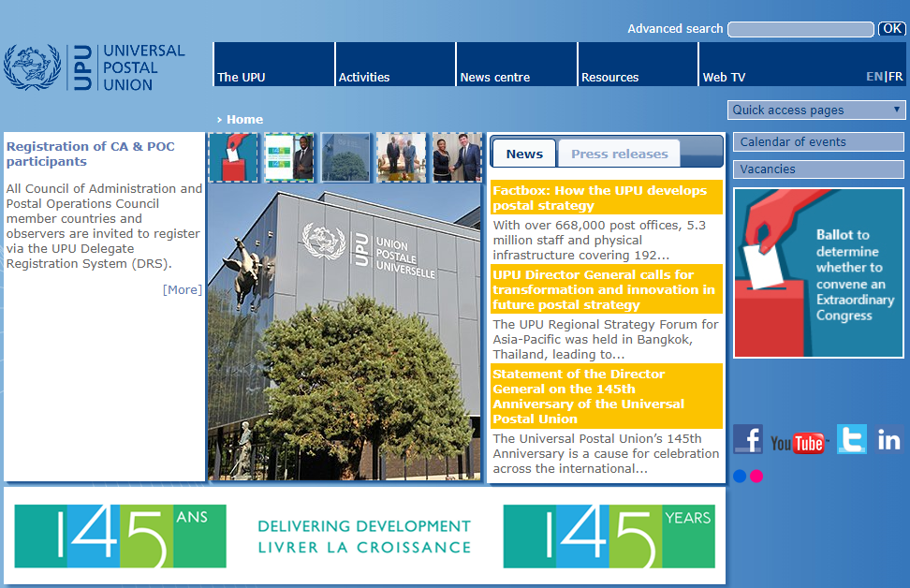
Task: Open the Resources menu
Action: click(638, 65)
